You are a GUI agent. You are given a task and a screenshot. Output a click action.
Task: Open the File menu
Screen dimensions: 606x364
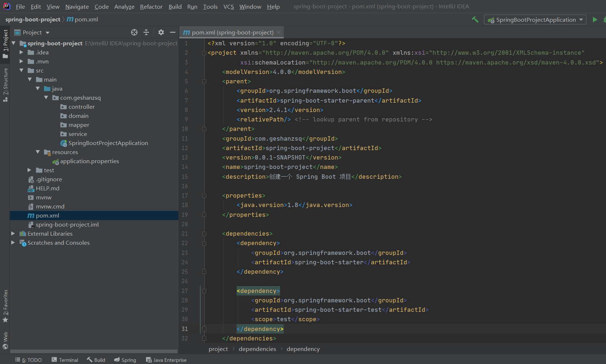pyautogui.click(x=20, y=7)
